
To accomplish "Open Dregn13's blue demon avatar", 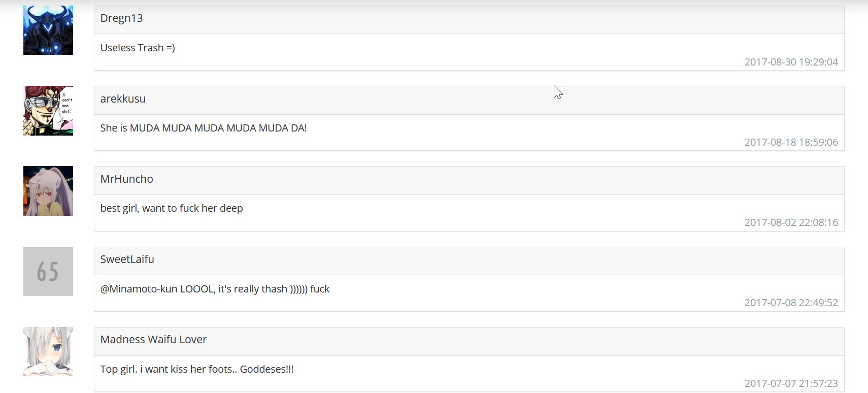I will coord(48,30).
